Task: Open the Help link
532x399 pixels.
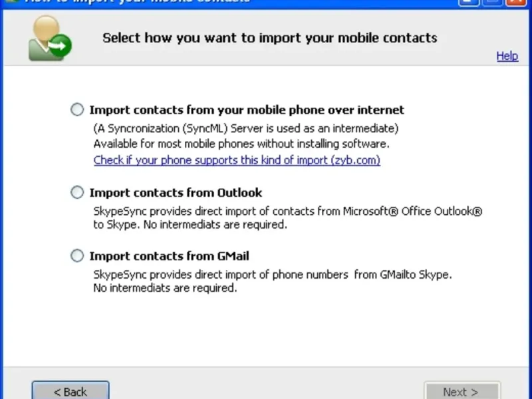Action: coord(507,56)
